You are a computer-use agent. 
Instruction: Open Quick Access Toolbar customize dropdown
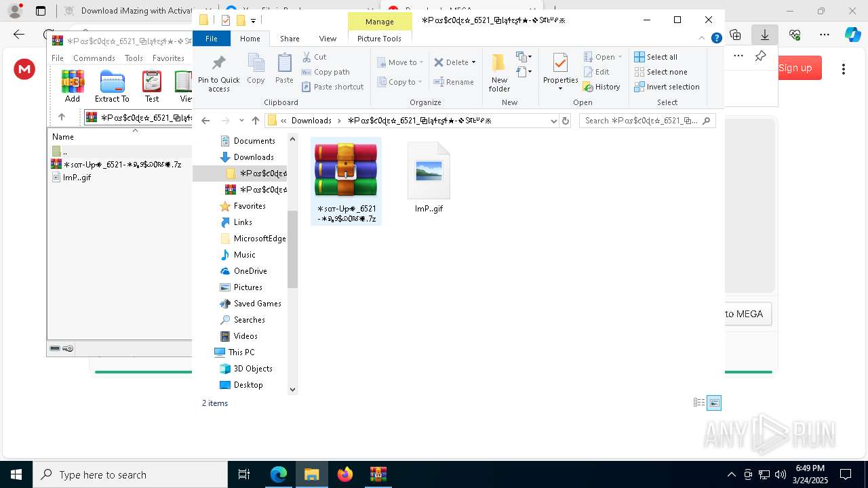[x=253, y=20]
